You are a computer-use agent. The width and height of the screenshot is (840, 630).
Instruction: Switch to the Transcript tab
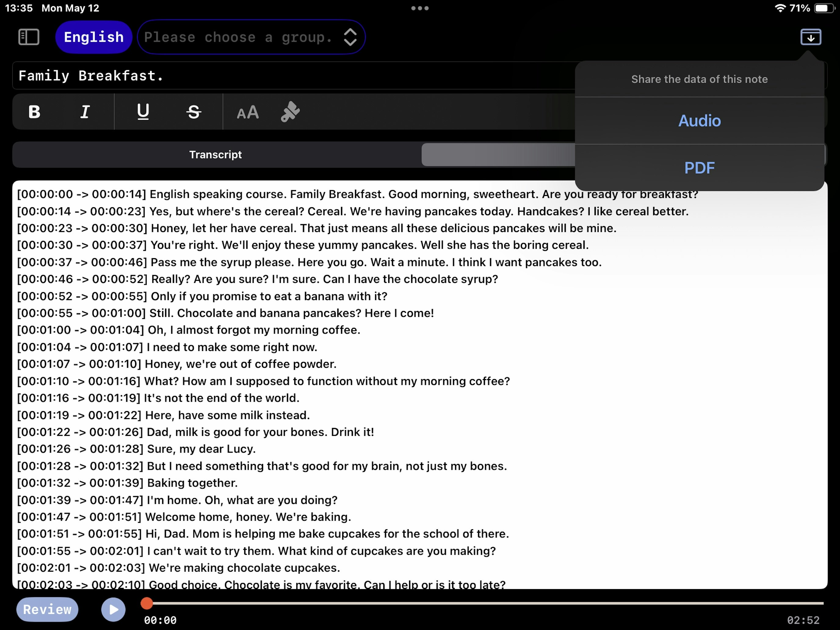[x=215, y=154]
